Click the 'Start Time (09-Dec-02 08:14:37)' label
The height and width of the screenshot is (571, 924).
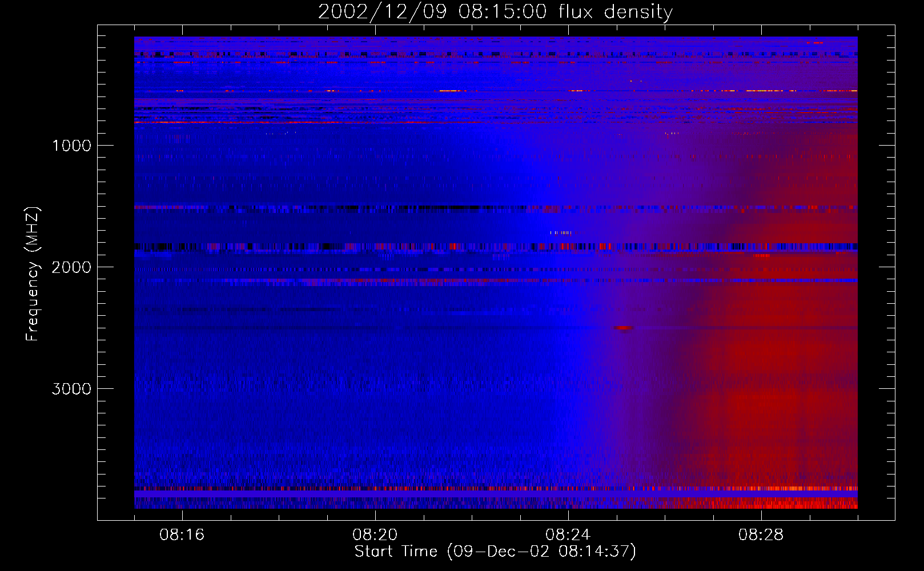tap(495, 552)
